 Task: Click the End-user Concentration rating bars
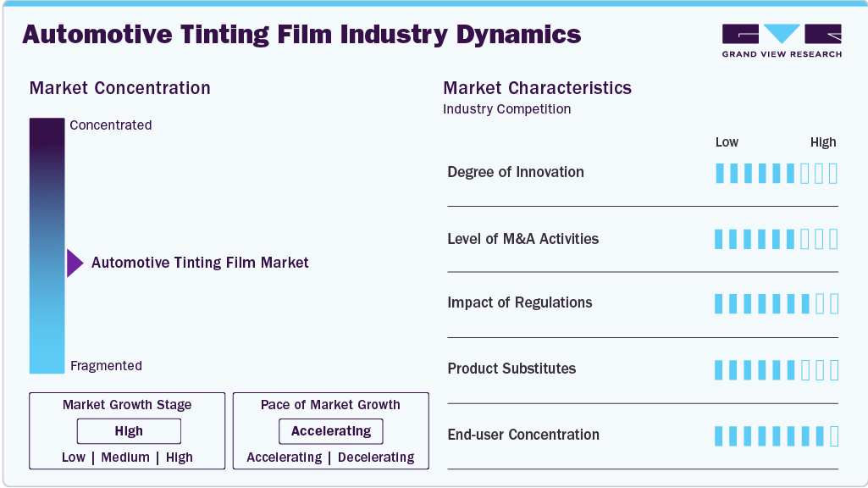click(x=776, y=435)
